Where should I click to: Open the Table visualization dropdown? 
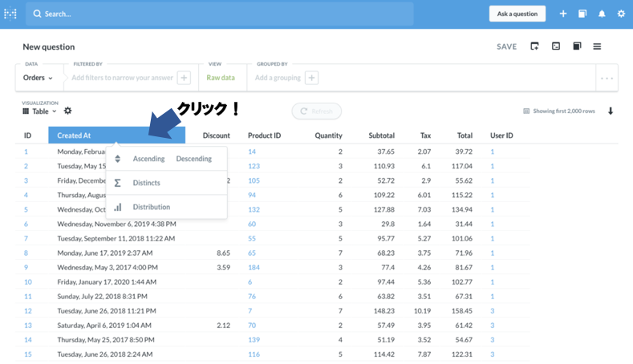coord(39,111)
